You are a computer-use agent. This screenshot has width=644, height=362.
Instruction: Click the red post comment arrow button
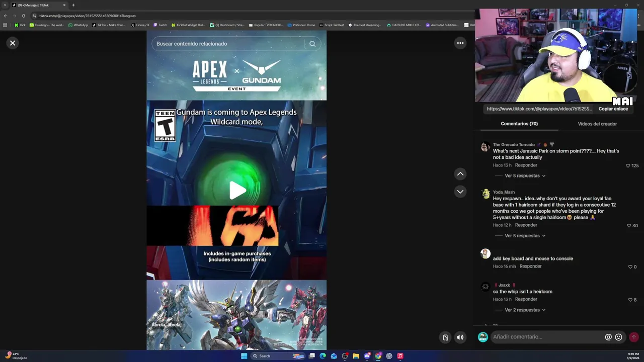[x=633, y=337]
